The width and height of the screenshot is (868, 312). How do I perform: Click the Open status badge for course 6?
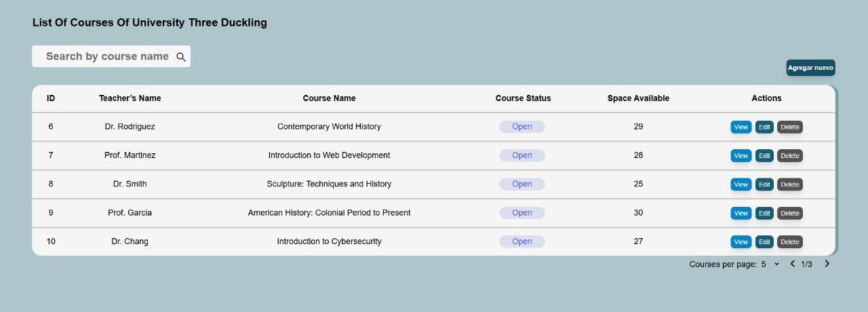[522, 127]
